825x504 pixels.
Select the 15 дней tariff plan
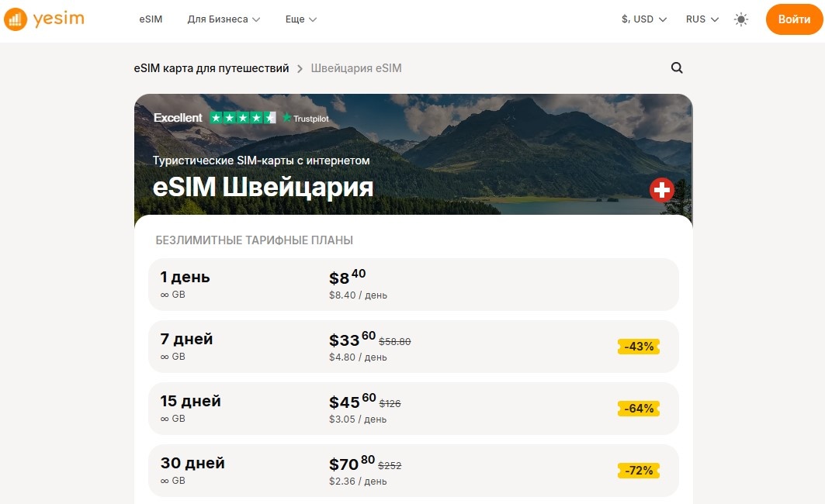413,409
